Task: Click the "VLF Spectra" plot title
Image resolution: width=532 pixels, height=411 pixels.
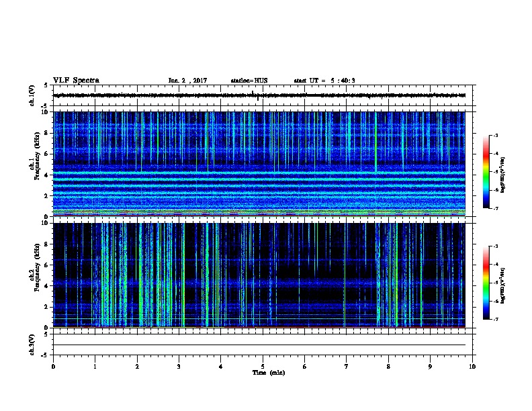Action: (x=76, y=81)
